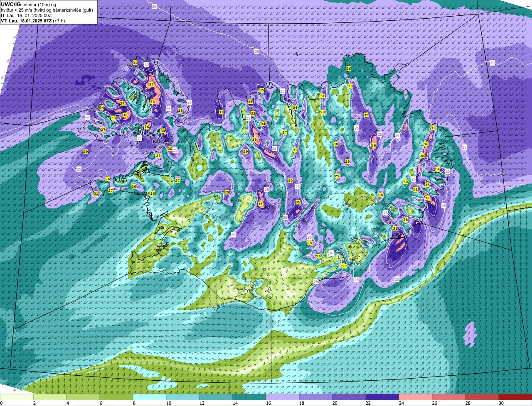
Task: Click legend tick label 14
Action: tap(235, 403)
